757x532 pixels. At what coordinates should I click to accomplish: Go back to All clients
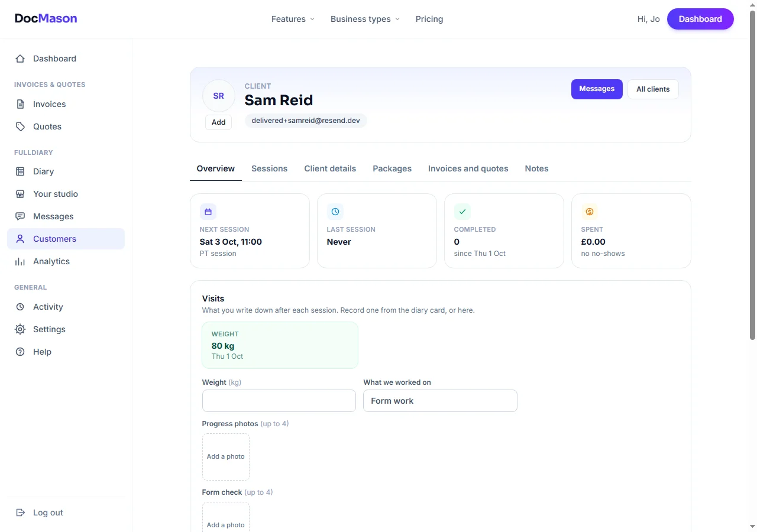pos(653,89)
